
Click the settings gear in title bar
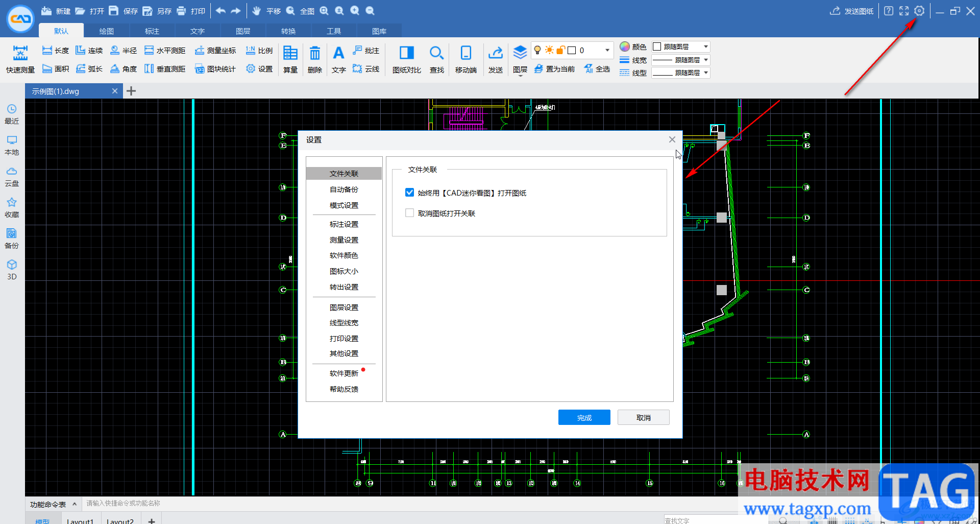(919, 11)
